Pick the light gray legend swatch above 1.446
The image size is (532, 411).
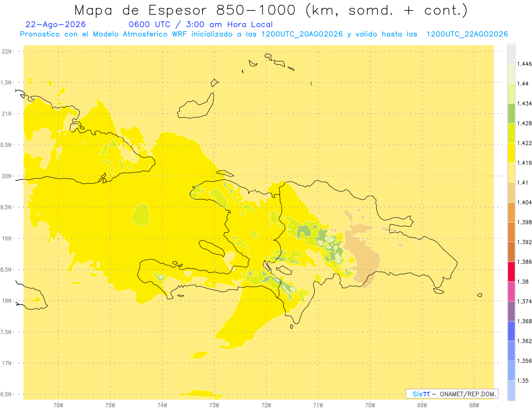(x=511, y=54)
